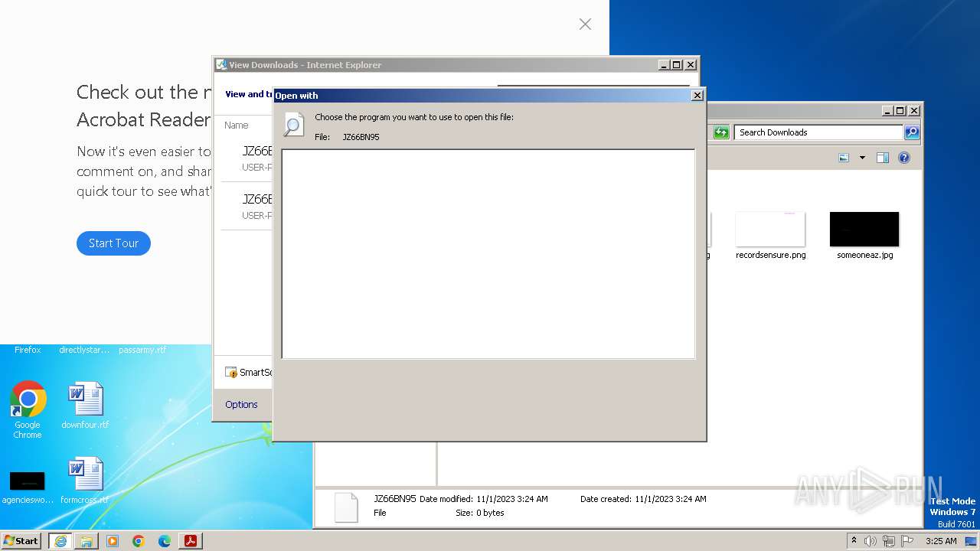Select the recordsensure.png thumbnail

[x=770, y=229]
